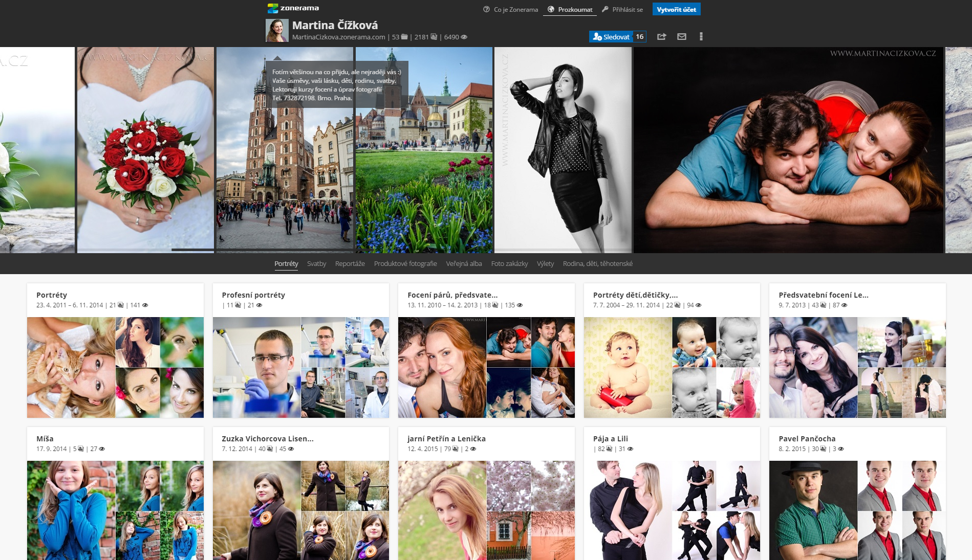Screen dimensions: 972x560
Task: Click the bridal bouquet slideshow photo
Action: pos(145,149)
